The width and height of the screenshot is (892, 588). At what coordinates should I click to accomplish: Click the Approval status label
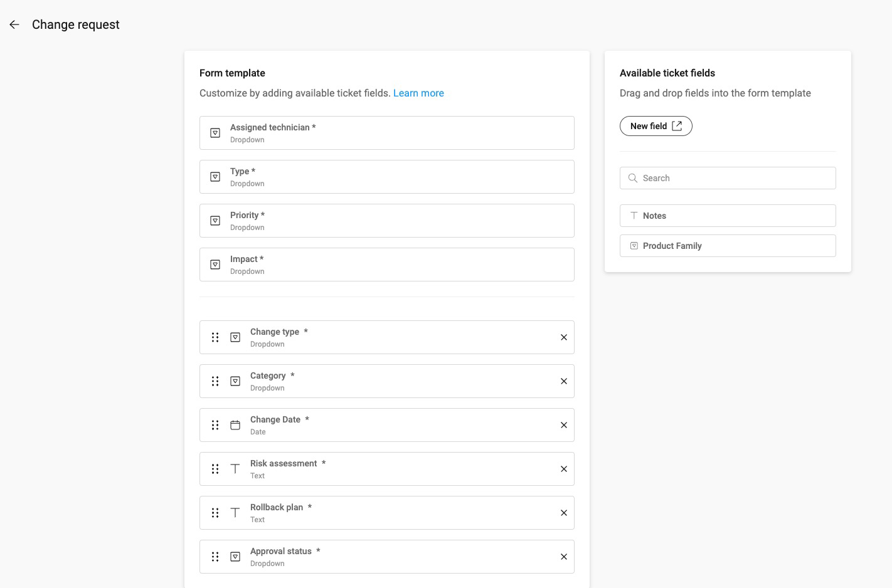click(x=281, y=551)
